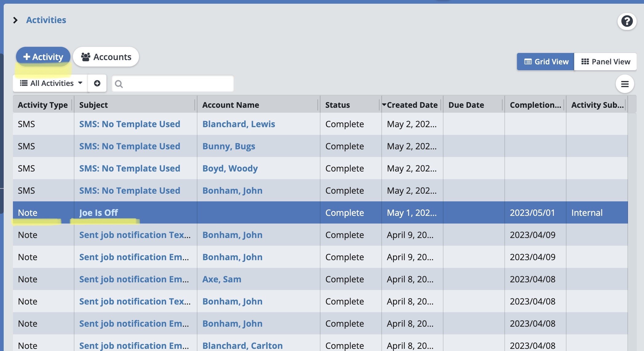Open the Activities breadcrumb link
The height and width of the screenshot is (351, 644).
(x=46, y=20)
